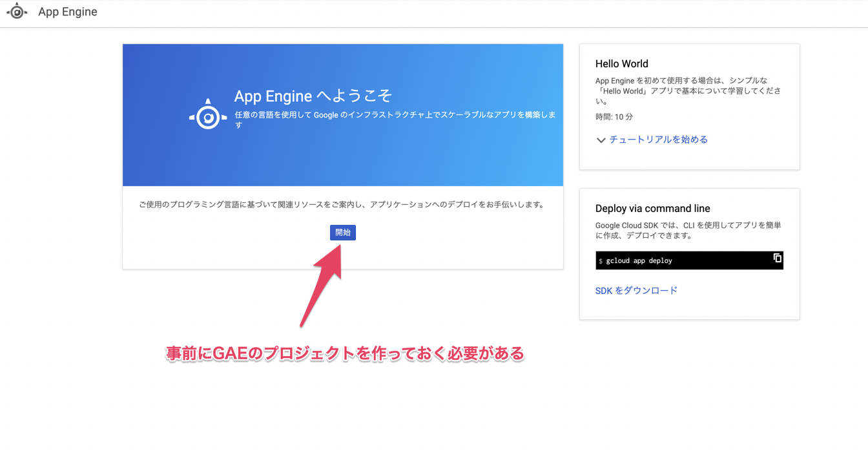The height and width of the screenshot is (464, 868).
Task: Click the Hello World card description text
Action: pos(688,91)
